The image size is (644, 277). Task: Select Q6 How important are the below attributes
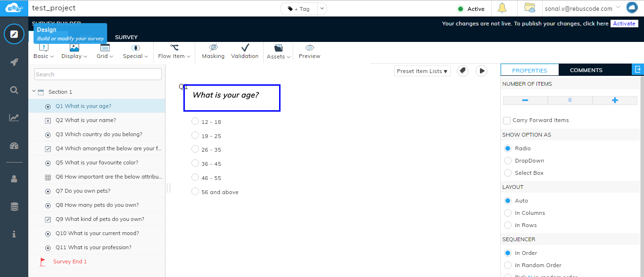pyautogui.click(x=97, y=177)
